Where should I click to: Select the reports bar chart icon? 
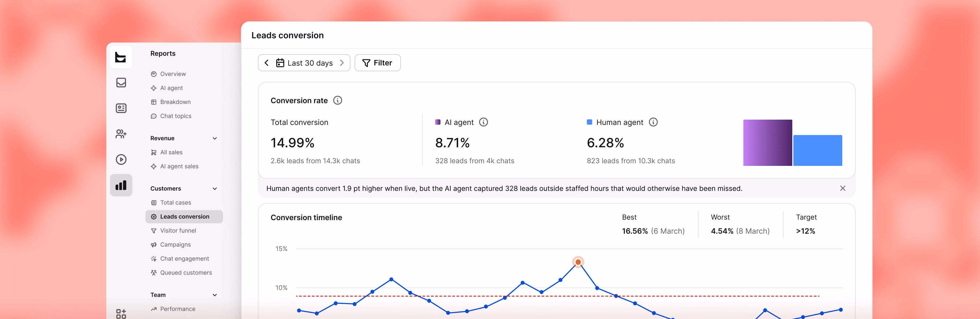121,185
